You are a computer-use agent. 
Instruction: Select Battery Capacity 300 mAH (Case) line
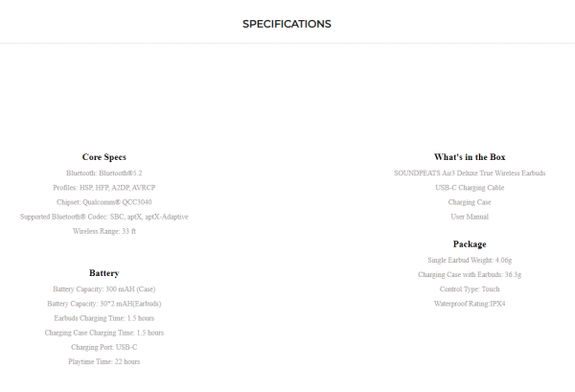[x=104, y=288]
